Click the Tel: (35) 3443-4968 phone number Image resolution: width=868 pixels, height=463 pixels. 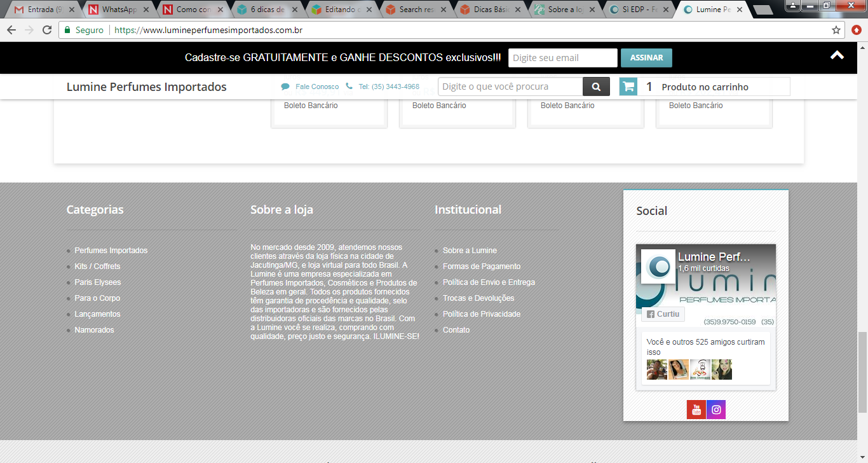click(389, 86)
